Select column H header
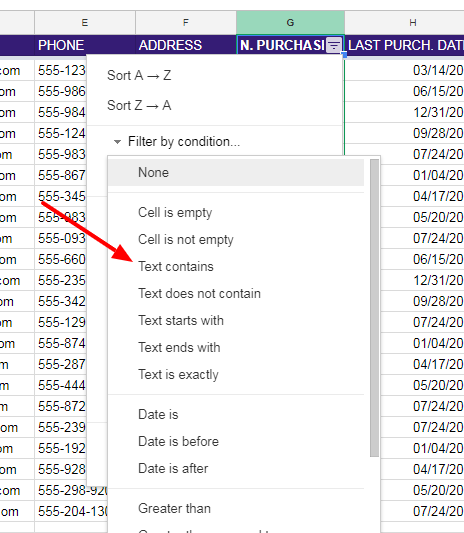This screenshot has height=533, width=464. point(405,23)
